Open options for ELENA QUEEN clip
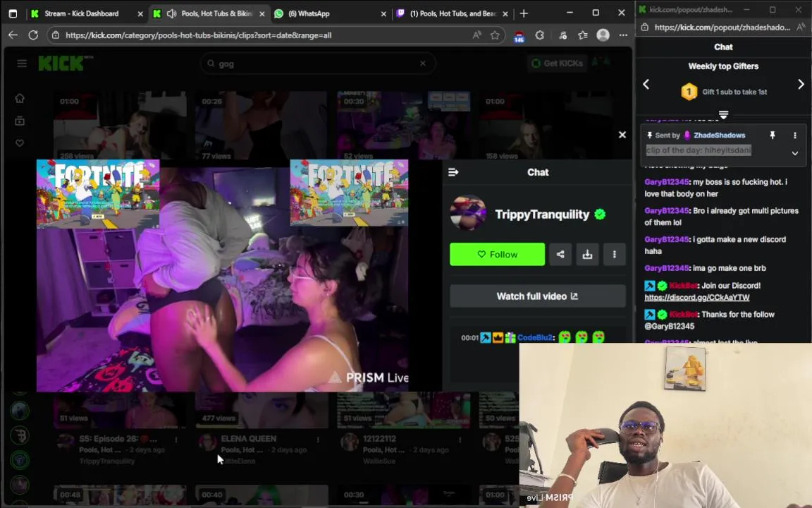This screenshot has width=812, height=508. [318, 440]
